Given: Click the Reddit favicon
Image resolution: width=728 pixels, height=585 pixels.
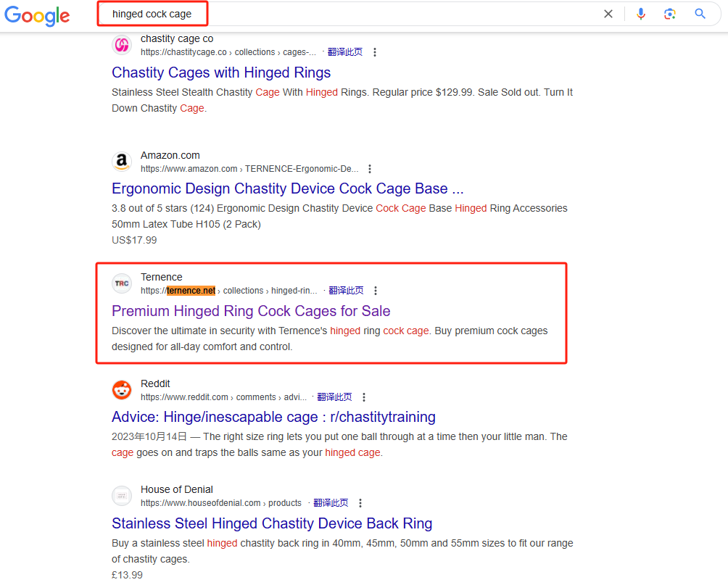Looking at the screenshot, I should click(122, 390).
